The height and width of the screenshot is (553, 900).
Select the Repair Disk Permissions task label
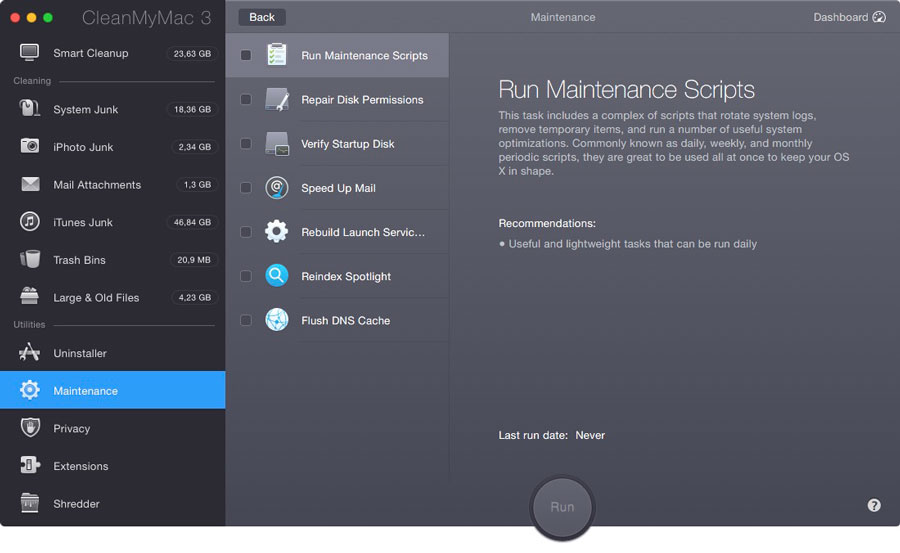[x=362, y=100]
